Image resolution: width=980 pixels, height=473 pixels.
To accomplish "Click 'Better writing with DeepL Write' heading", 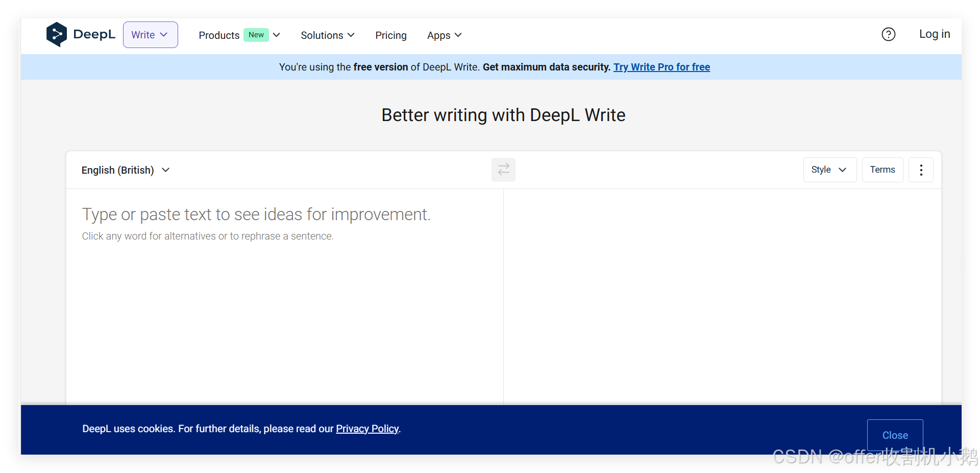I will (x=503, y=115).
